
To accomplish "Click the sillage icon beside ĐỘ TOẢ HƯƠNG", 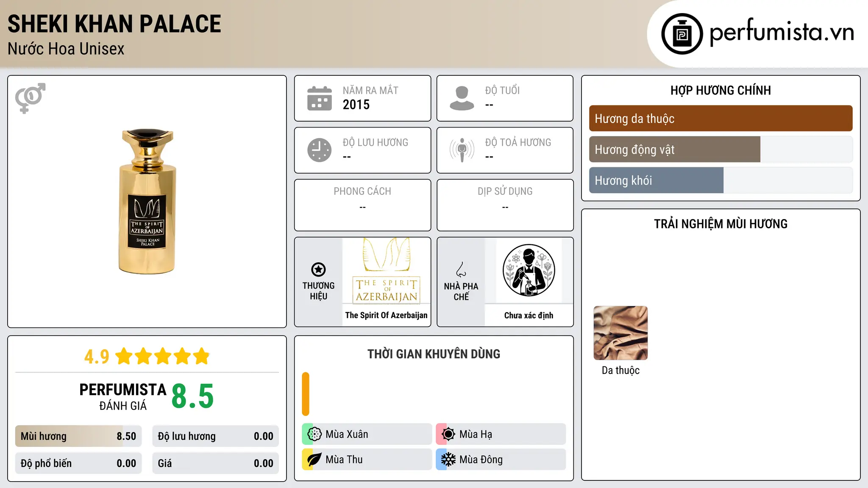I will click(x=462, y=150).
